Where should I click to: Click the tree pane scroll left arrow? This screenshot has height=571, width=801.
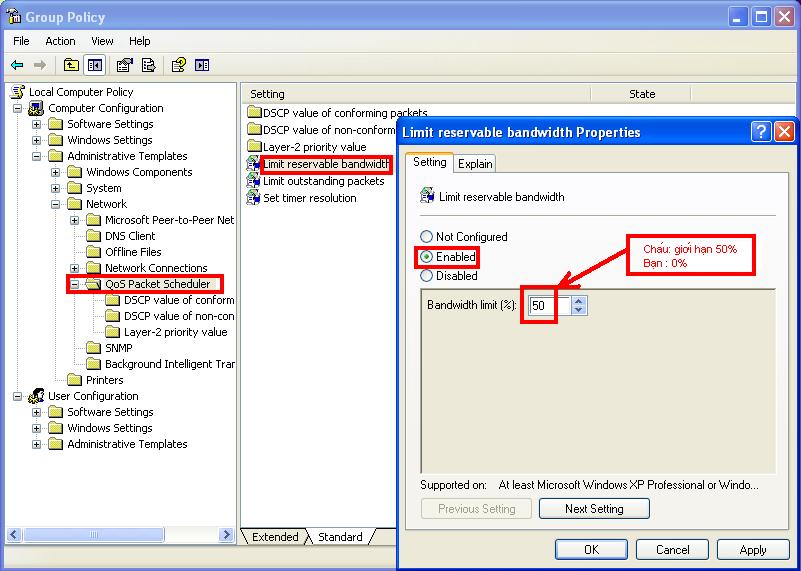[x=14, y=535]
